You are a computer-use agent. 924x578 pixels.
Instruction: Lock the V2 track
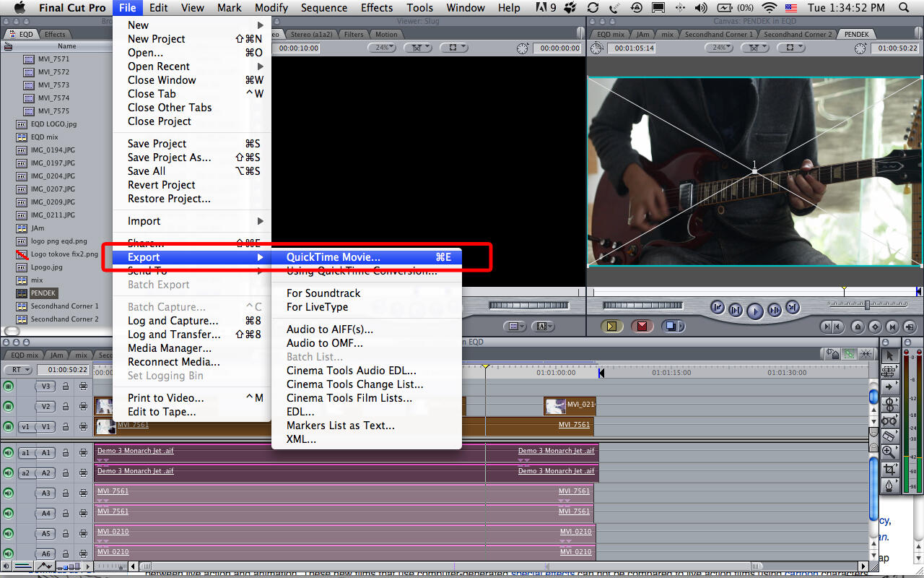coord(66,407)
